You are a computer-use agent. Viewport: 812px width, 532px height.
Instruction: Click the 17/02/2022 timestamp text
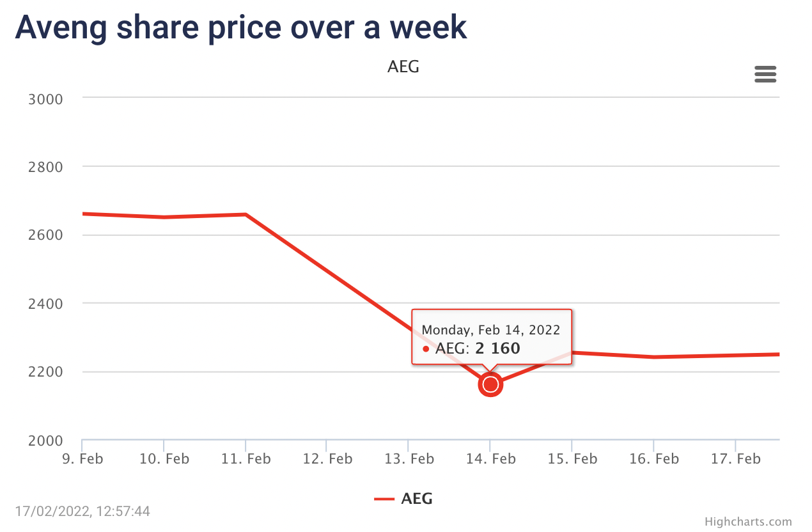(82, 512)
